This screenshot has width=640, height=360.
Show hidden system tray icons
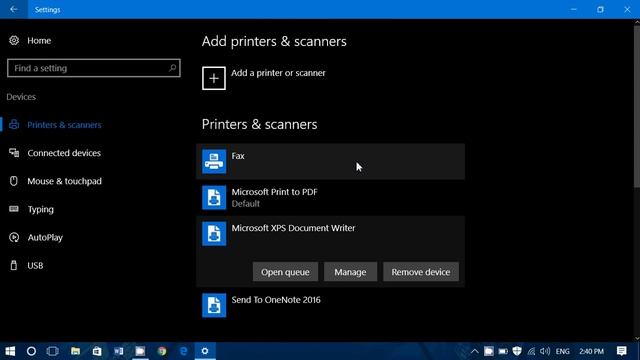[x=474, y=351]
